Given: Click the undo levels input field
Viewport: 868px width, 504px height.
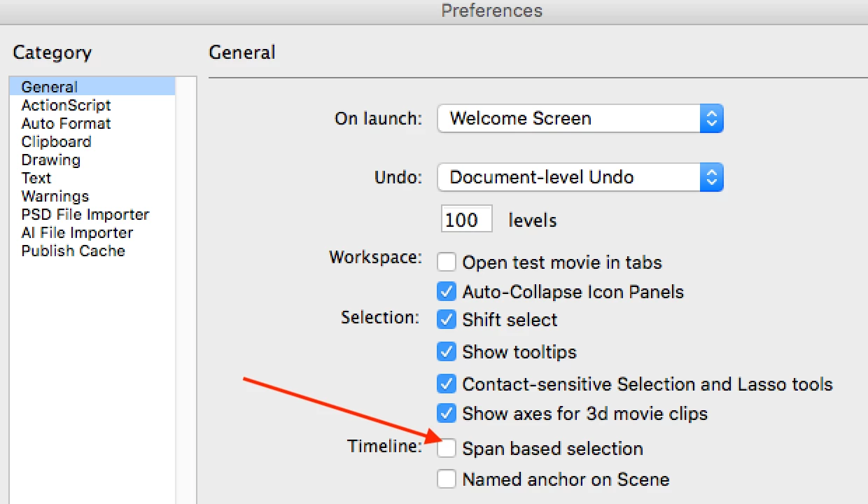Looking at the screenshot, I should (466, 220).
